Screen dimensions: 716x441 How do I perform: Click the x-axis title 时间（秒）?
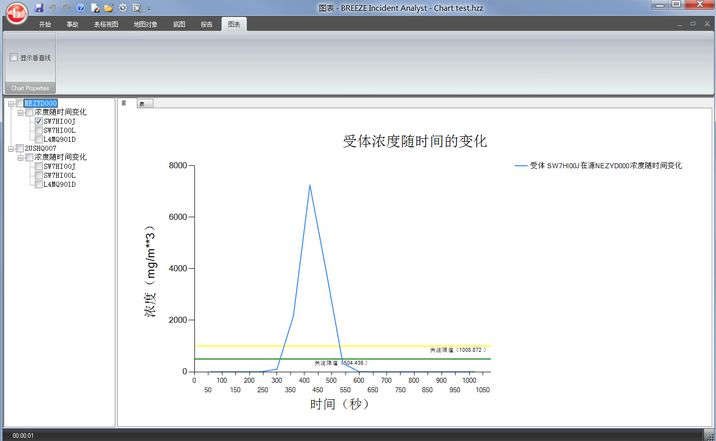point(339,404)
